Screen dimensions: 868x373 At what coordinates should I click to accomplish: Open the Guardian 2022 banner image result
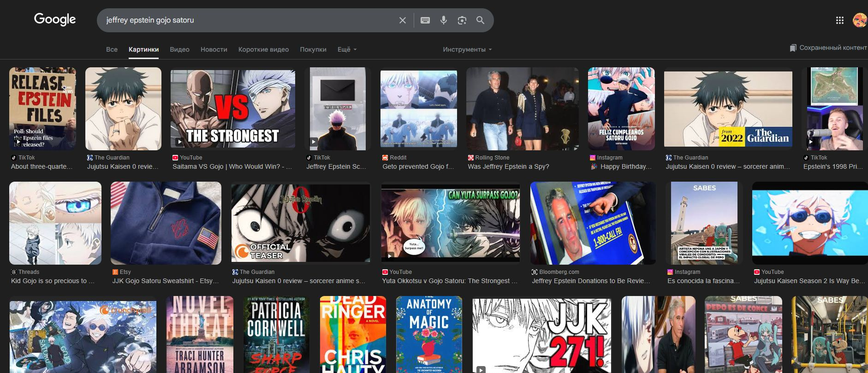(728, 109)
